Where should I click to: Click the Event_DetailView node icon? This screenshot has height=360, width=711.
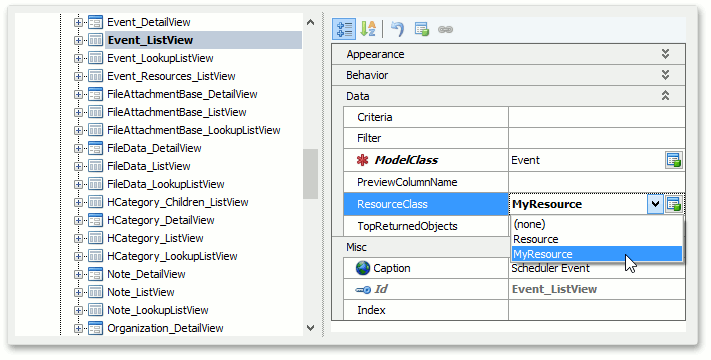(x=95, y=22)
